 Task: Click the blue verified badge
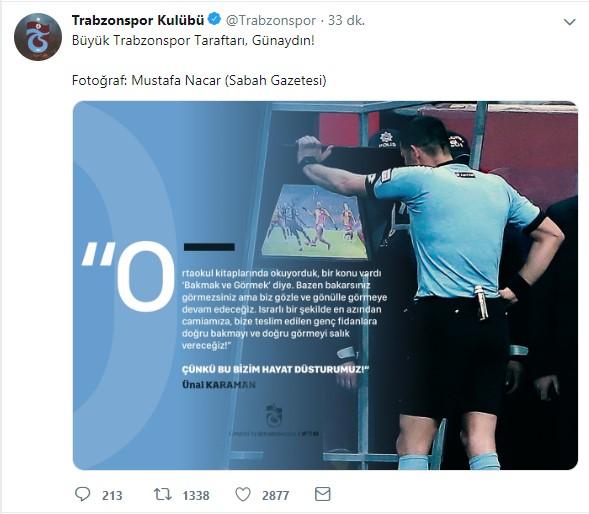(214, 19)
